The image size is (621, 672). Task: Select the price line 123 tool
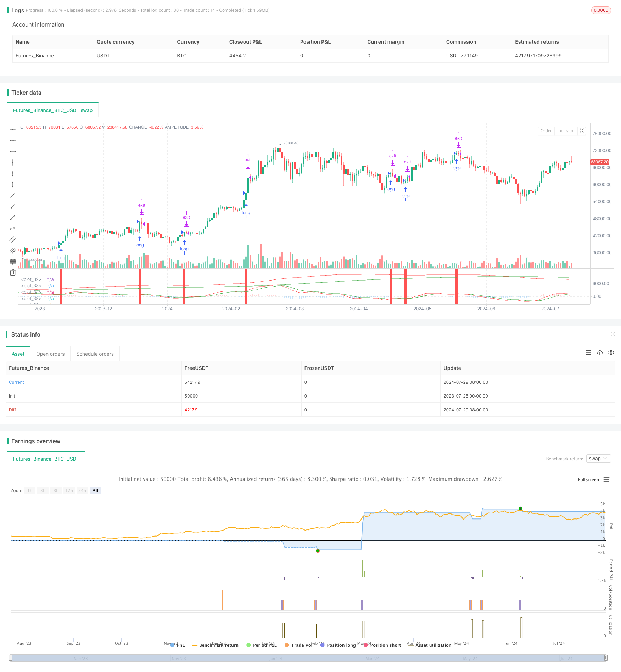pos(13,228)
